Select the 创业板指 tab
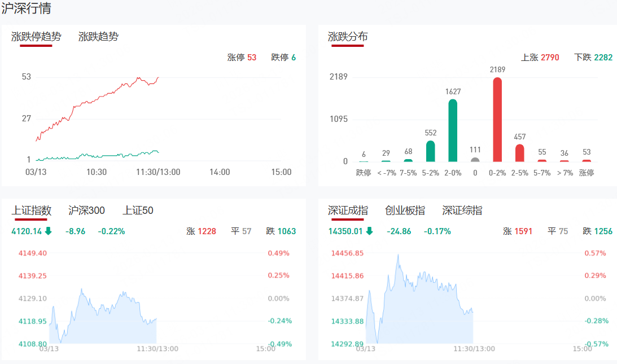This screenshot has width=617, height=364. coord(405,210)
